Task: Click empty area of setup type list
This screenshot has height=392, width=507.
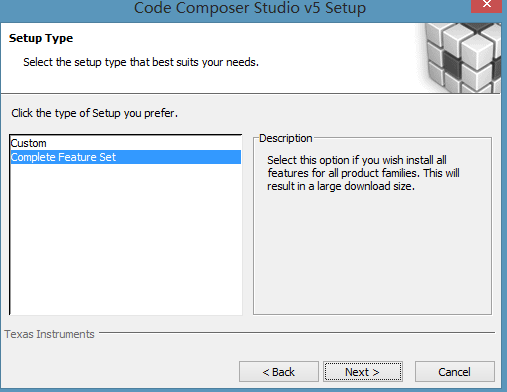Action: coord(126,238)
